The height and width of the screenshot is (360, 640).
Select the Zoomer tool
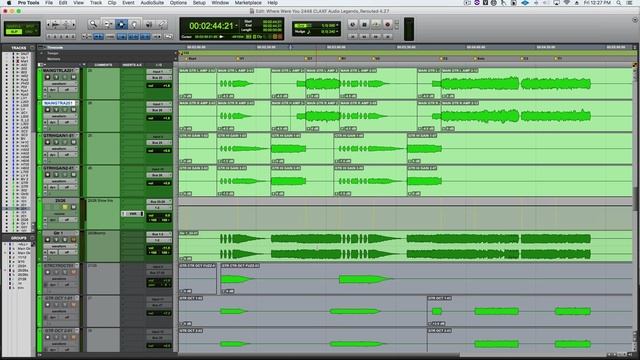(93, 24)
